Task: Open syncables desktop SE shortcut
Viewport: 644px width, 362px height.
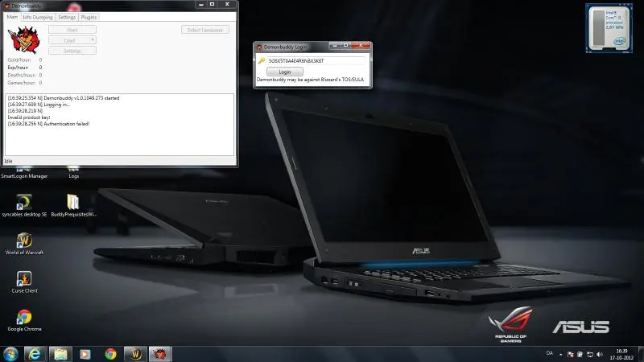Action: tap(24, 205)
